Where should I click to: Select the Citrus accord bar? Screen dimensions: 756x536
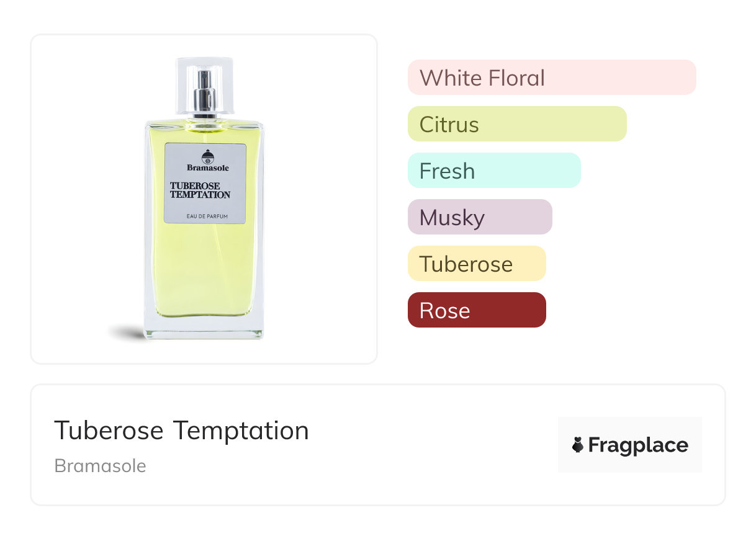coord(516,124)
